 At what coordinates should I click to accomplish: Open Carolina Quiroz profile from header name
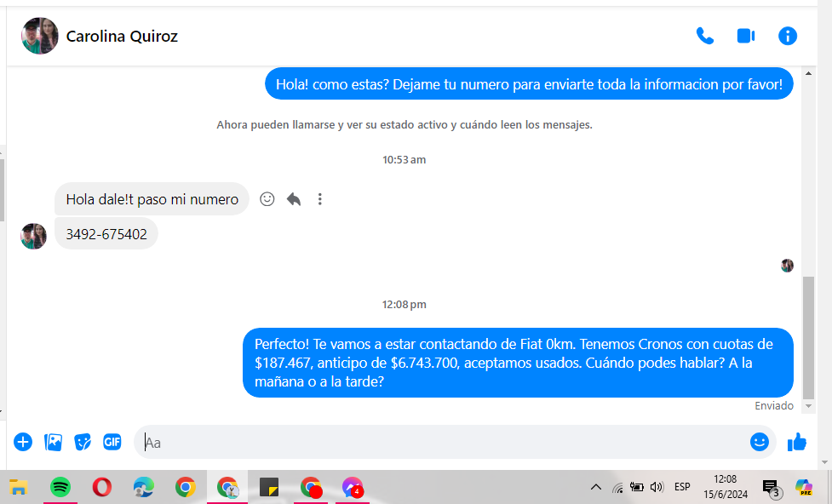coord(122,37)
